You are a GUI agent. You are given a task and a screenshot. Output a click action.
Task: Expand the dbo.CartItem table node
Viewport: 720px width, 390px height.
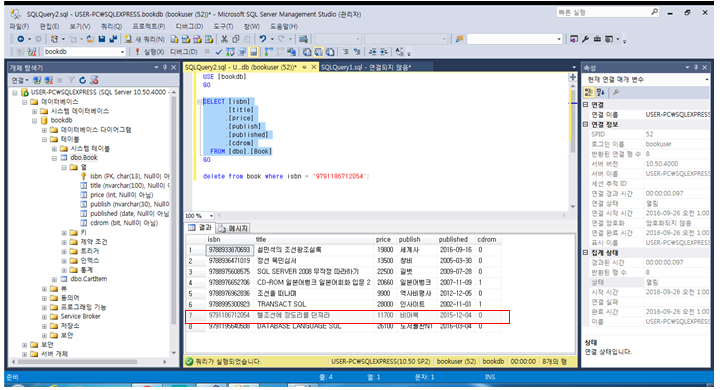[x=54, y=279]
